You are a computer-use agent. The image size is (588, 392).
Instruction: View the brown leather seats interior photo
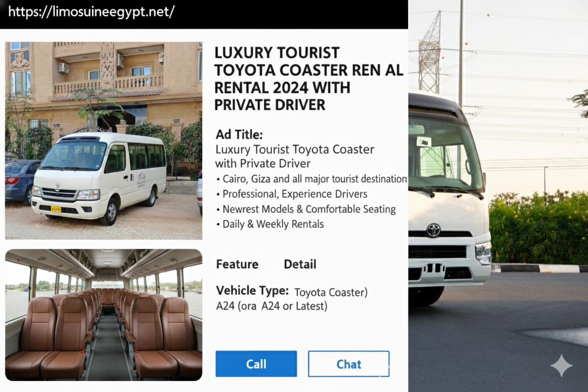click(x=104, y=315)
